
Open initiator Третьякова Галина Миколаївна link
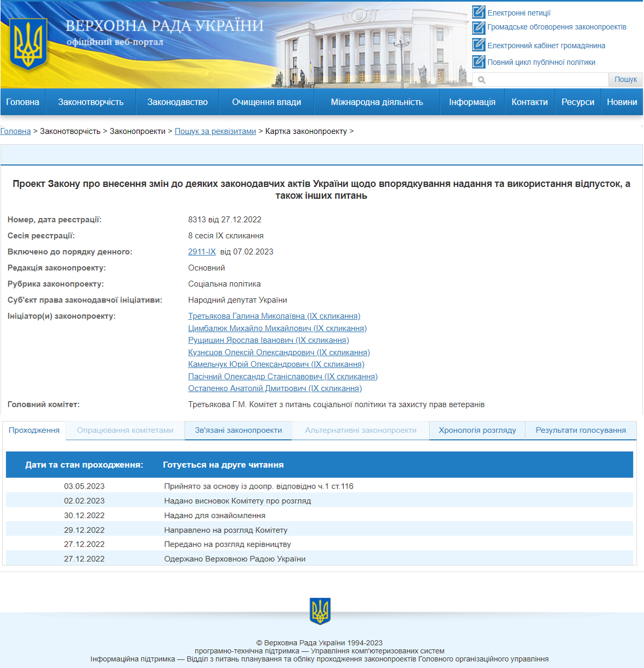tap(274, 316)
